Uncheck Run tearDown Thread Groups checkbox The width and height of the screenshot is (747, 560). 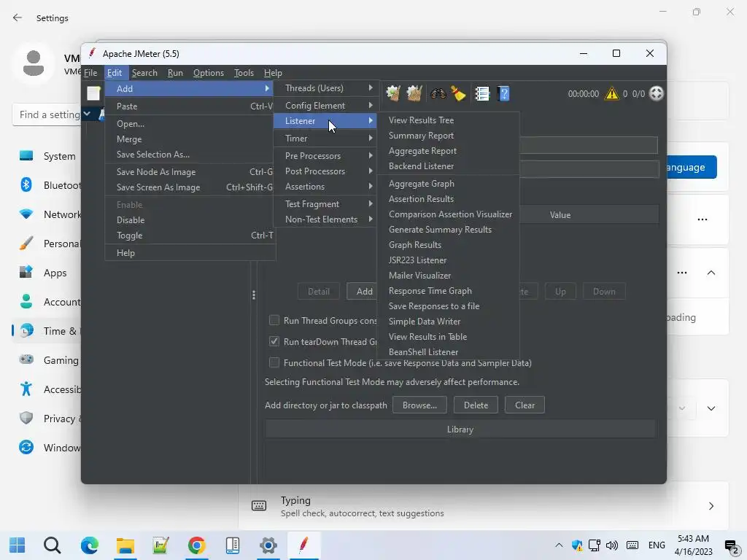(274, 341)
